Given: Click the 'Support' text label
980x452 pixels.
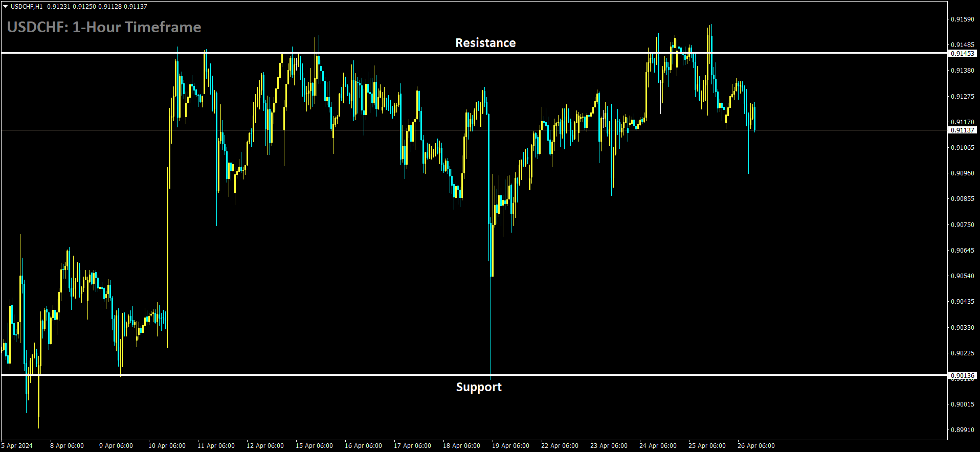Looking at the screenshot, I should (x=479, y=387).
